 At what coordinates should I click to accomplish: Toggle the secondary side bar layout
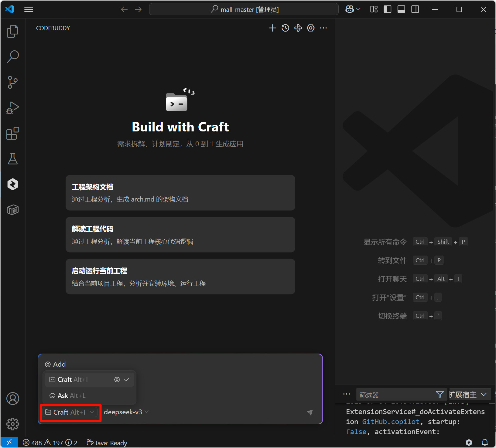pyautogui.click(x=415, y=9)
